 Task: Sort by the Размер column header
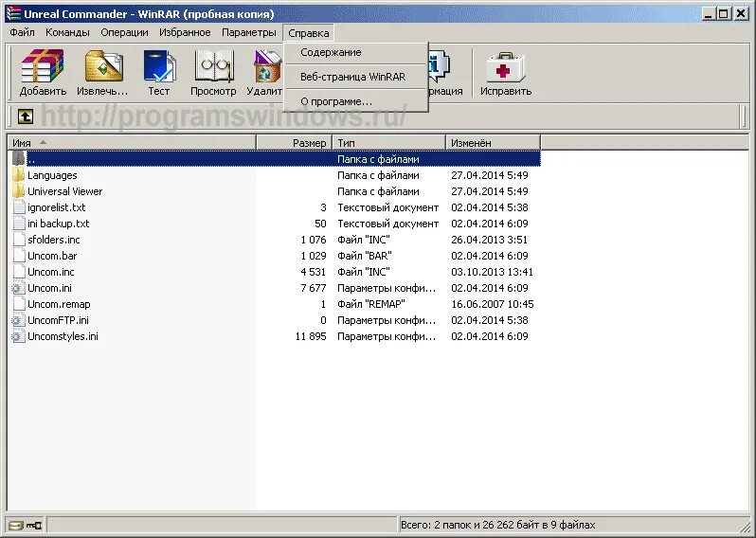click(x=294, y=143)
